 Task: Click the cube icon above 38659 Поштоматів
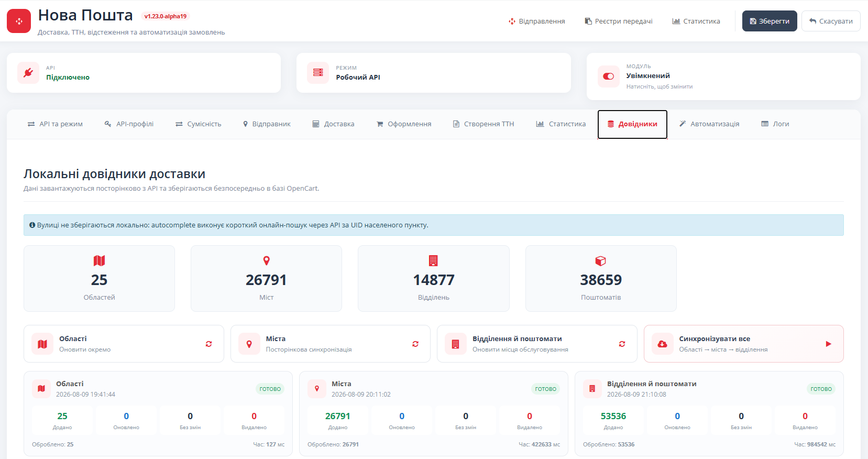coord(600,260)
